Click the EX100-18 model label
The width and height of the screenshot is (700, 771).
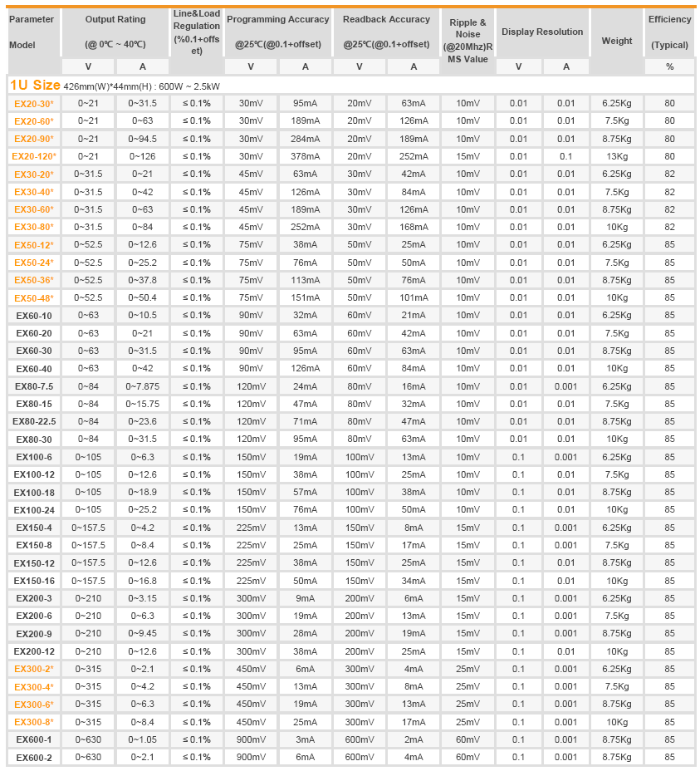[34, 493]
